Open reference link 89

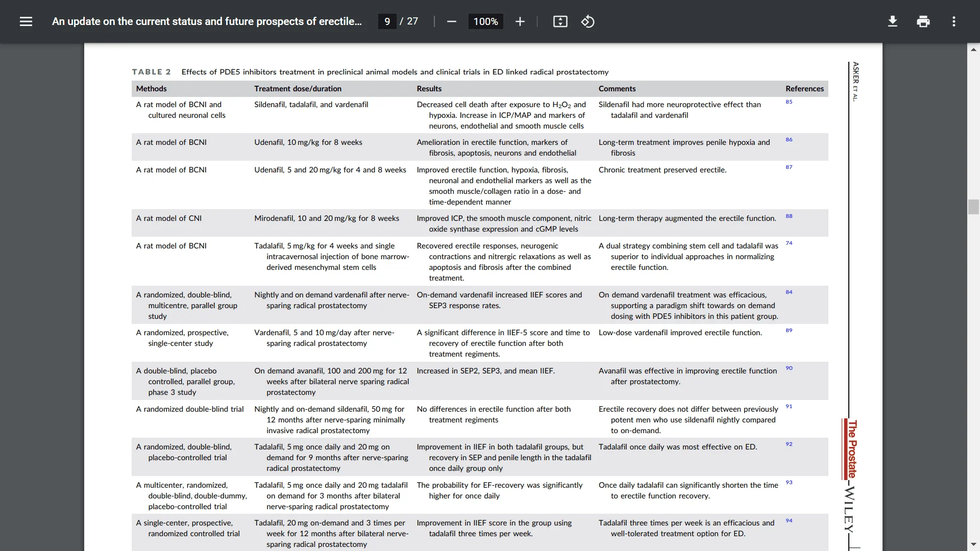pos(789,331)
